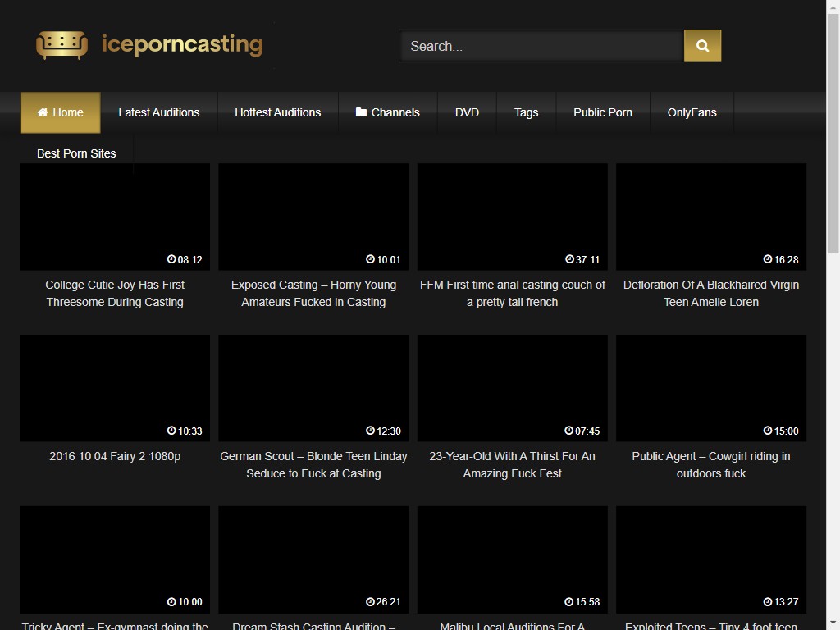
Task: Open the OnlyFans navigation link
Action: coord(692,112)
